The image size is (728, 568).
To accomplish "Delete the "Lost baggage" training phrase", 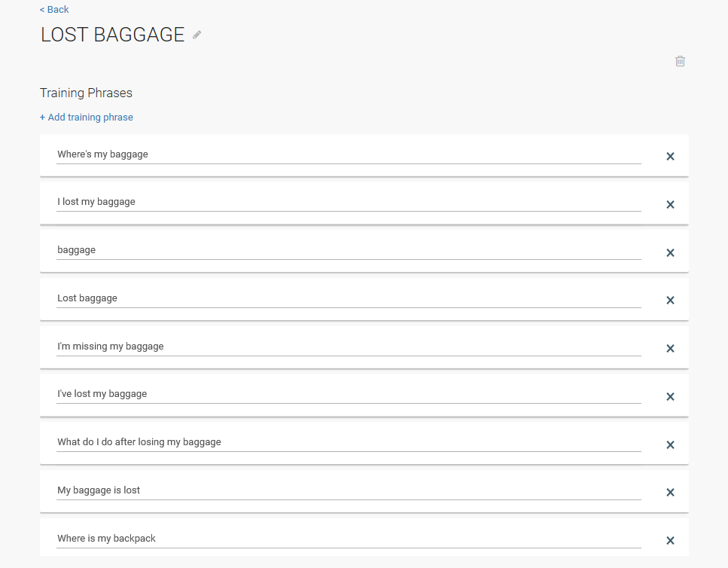I will pos(670,301).
